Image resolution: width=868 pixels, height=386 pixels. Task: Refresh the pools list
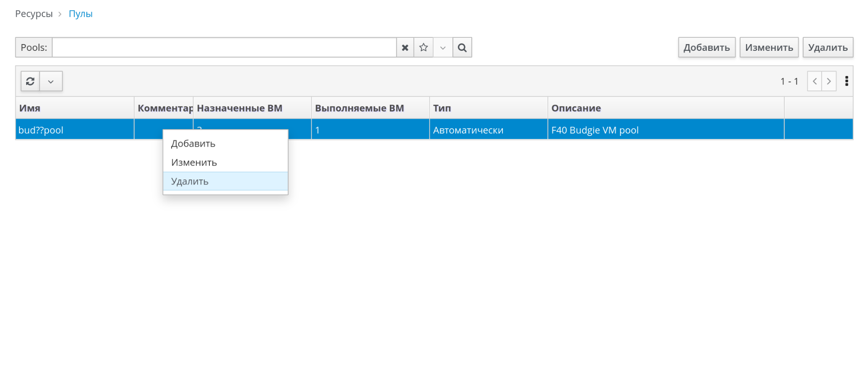click(30, 81)
